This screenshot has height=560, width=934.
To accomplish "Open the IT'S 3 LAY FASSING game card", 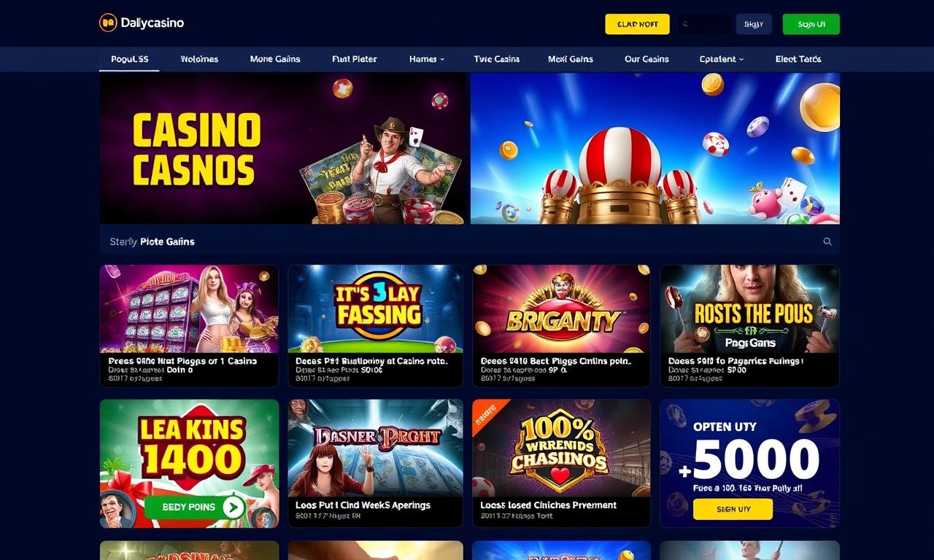I will (375, 325).
